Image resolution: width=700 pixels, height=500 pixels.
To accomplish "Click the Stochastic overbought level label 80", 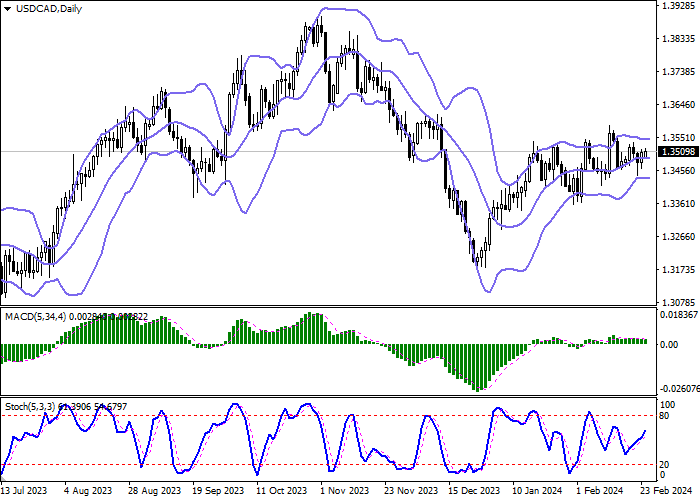I will [664, 416].
